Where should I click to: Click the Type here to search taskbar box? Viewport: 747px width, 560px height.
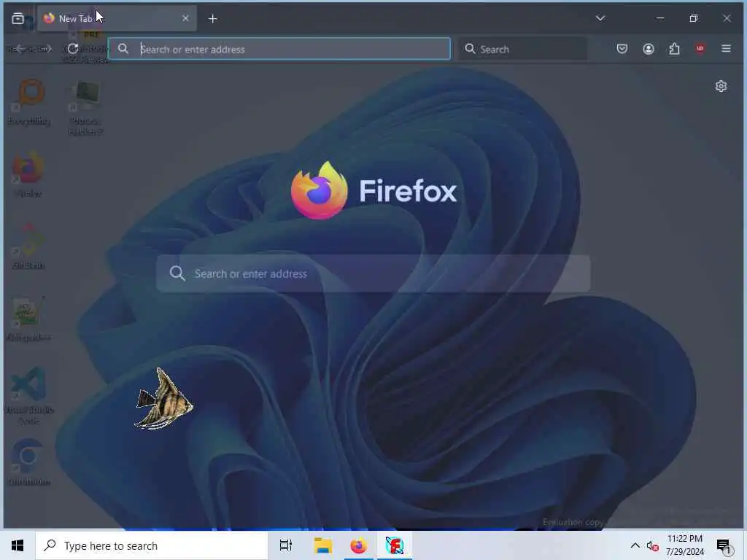(x=152, y=545)
